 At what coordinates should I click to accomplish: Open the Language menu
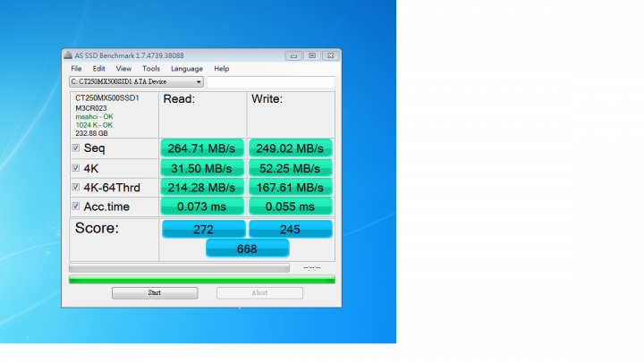pos(187,69)
